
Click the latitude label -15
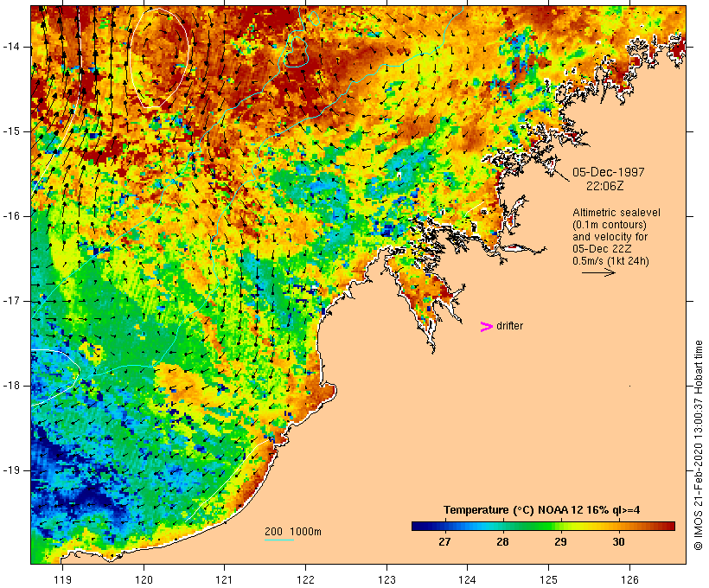tap(10, 131)
